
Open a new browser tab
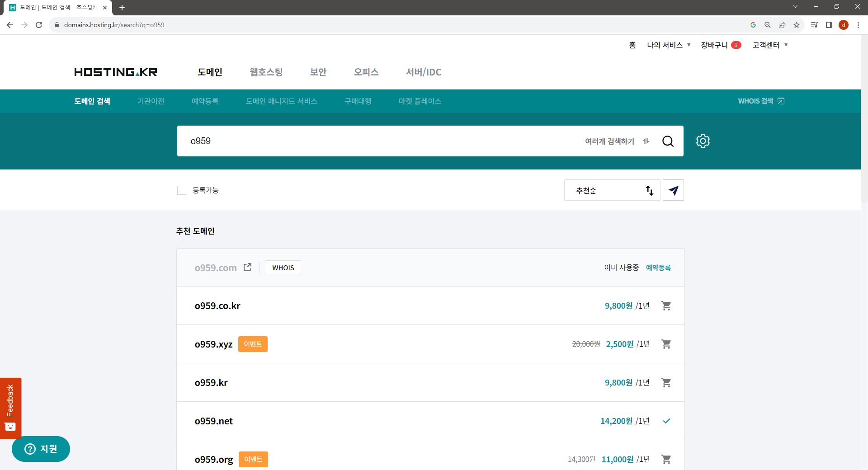pyautogui.click(x=122, y=8)
